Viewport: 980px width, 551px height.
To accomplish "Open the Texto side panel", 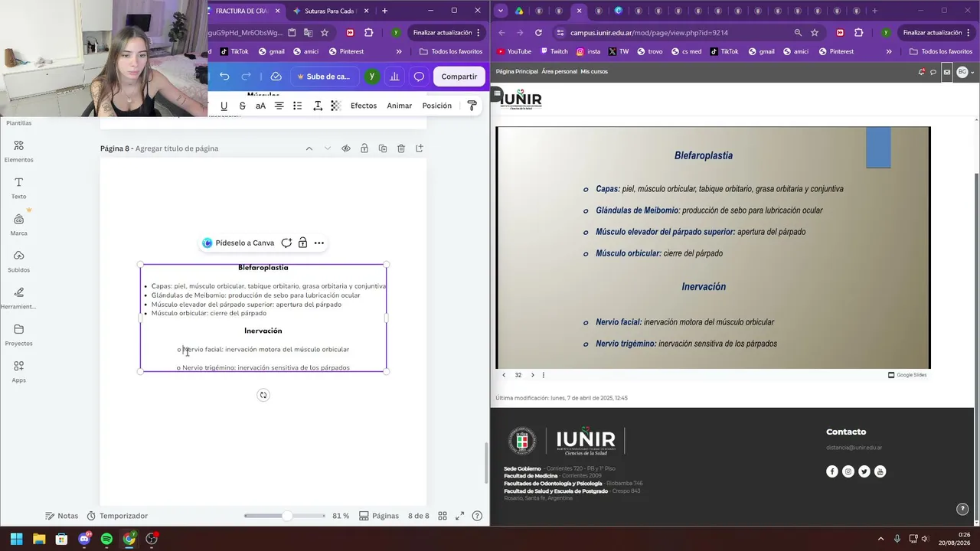I will point(18,188).
